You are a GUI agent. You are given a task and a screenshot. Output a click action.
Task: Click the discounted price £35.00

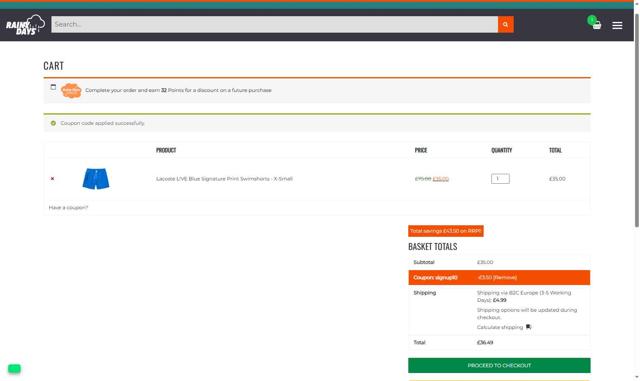click(x=440, y=179)
